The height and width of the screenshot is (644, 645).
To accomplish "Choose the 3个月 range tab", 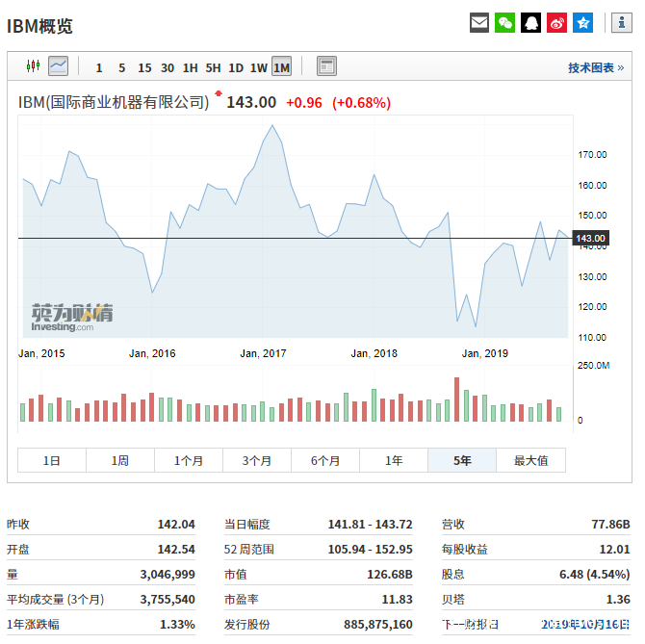I will (x=257, y=460).
